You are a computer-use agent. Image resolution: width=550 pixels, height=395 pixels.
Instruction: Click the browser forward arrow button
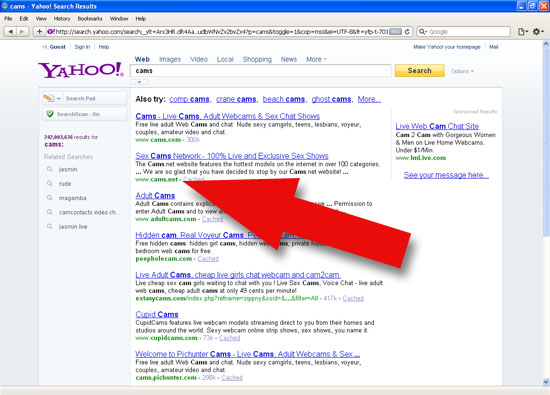point(22,32)
